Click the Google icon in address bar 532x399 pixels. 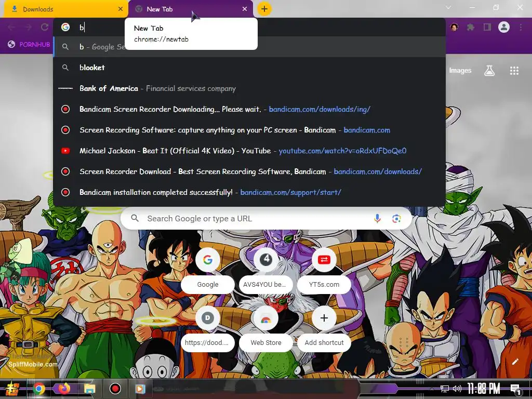click(x=65, y=27)
